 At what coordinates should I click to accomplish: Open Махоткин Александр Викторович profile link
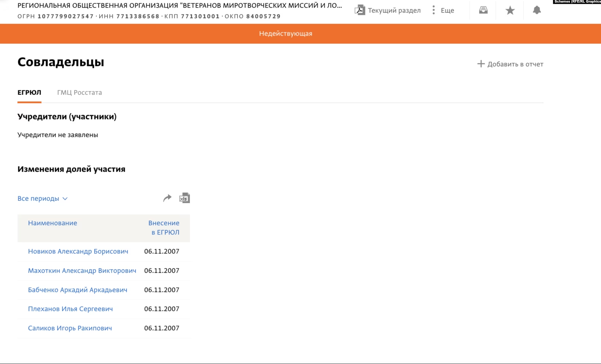point(82,271)
